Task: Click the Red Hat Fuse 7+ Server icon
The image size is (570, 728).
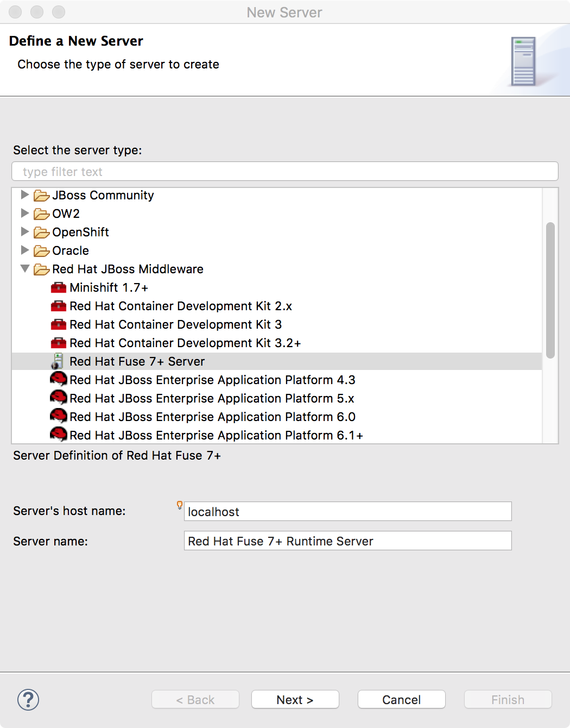Action: click(x=58, y=361)
